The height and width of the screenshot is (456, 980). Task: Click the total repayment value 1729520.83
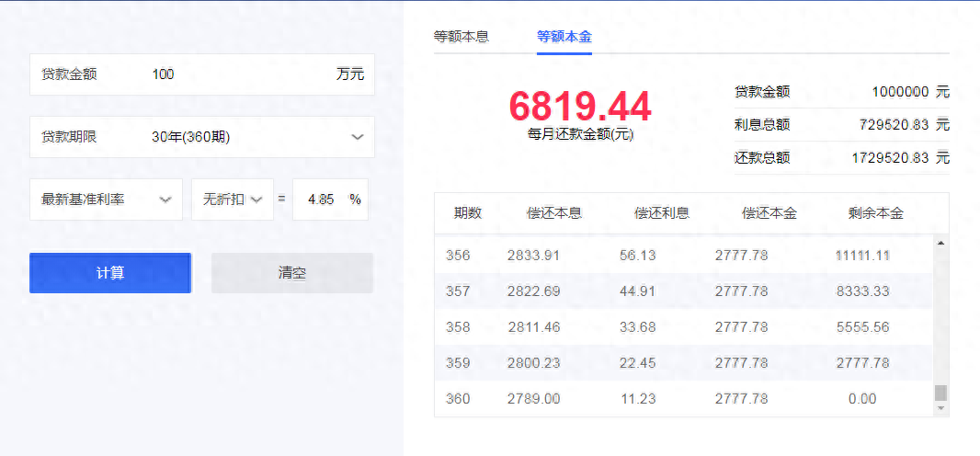point(890,158)
